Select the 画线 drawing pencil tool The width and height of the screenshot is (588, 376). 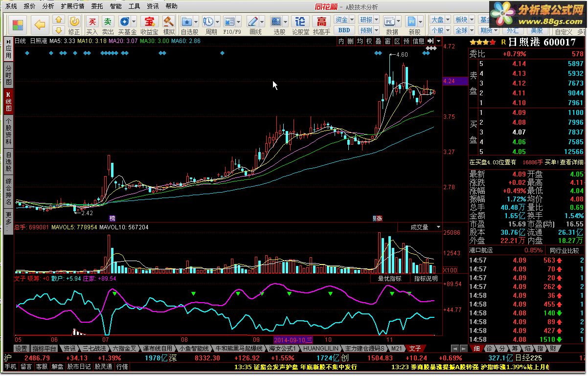(x=253, y=24)
